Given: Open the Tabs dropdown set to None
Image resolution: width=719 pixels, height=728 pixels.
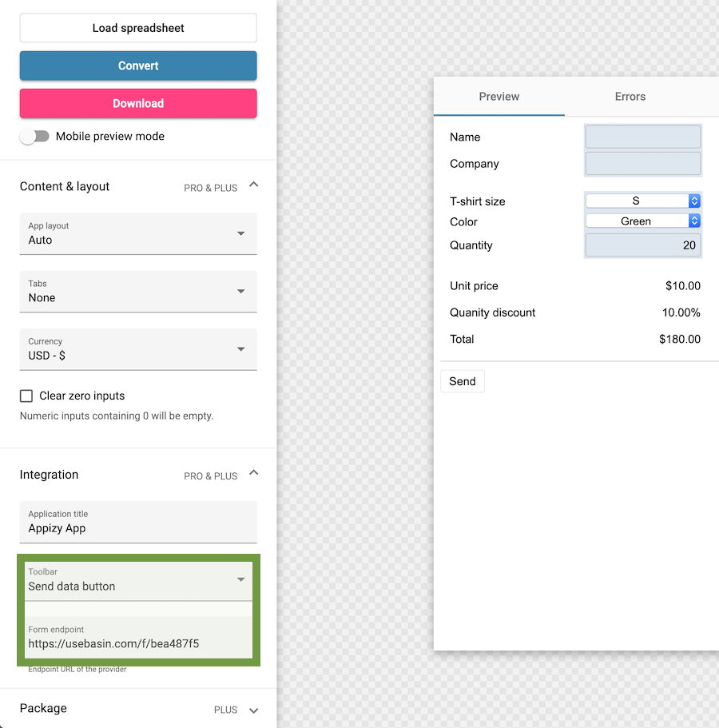Looking at the screenshot, I should point(138,292).
